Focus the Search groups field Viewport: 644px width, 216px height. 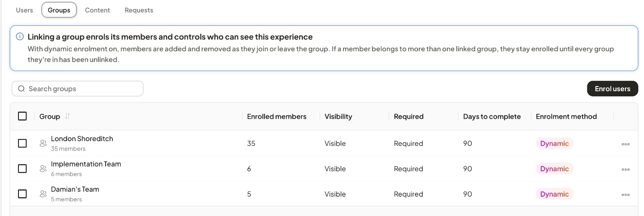[77, 89]
